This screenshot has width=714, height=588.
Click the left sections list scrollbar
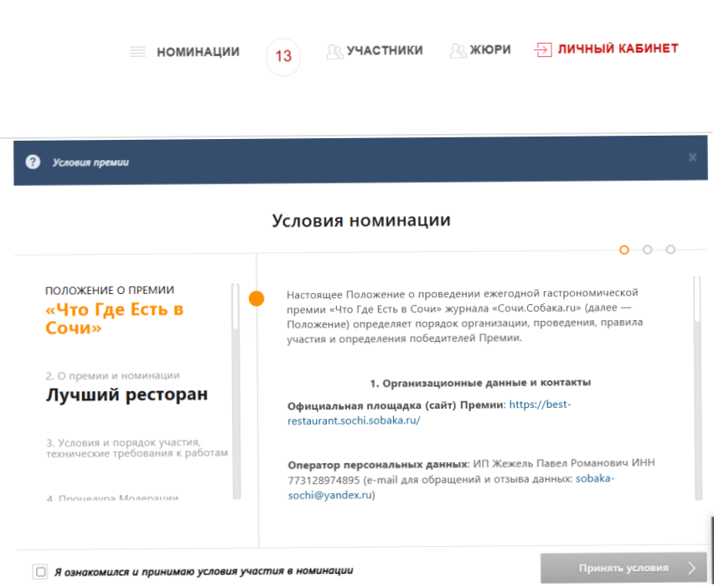click(235, 391)
